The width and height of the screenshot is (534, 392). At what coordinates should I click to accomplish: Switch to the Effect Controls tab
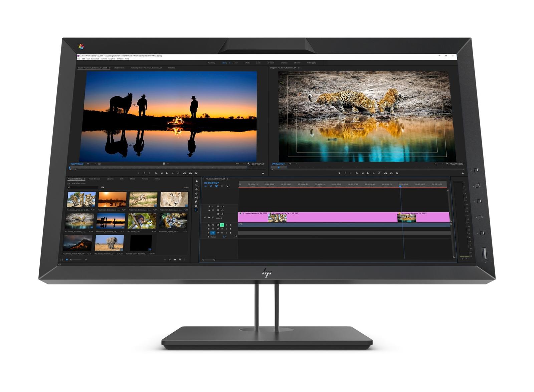pos(119,68)
